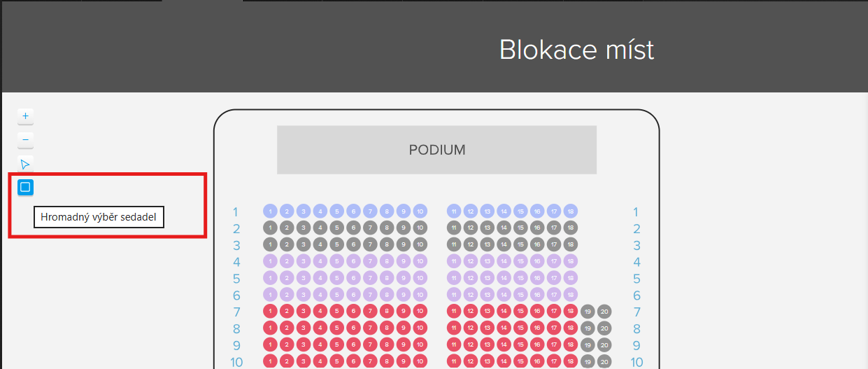Pick seat 18 in row 6
The width and height of the screenshot is (868, 369).
pyautogui.click(x=571, y=295)
